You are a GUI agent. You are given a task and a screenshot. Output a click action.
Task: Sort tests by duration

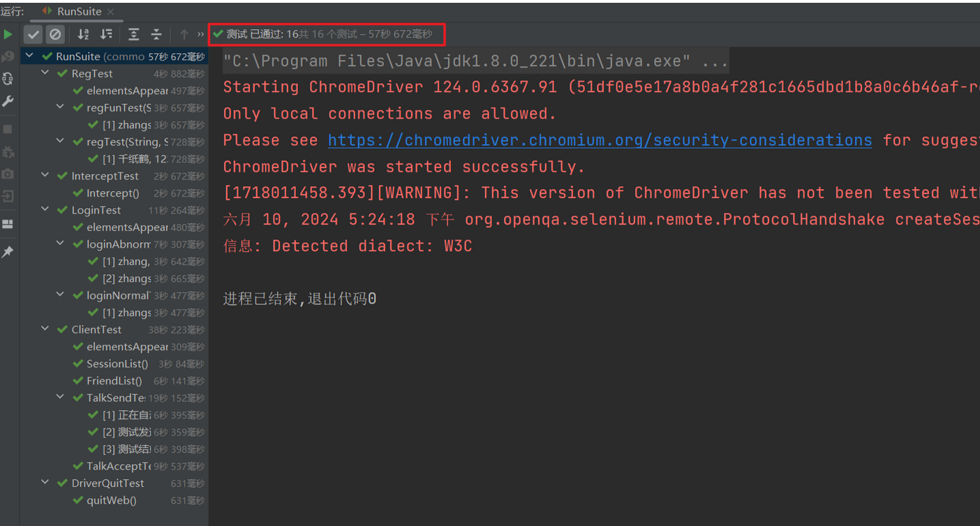tap(106, 34)
